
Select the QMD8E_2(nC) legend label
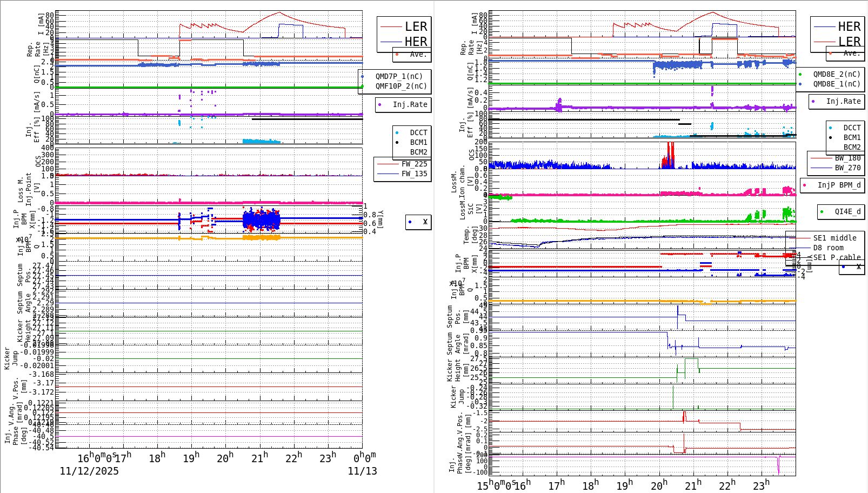pyautogui.click(x=837, y=74)
